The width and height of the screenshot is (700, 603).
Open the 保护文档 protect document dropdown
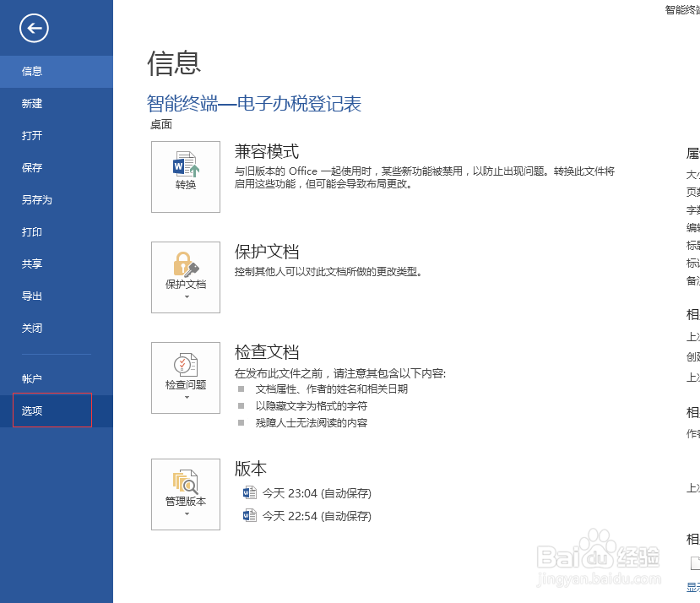[185, 277]
